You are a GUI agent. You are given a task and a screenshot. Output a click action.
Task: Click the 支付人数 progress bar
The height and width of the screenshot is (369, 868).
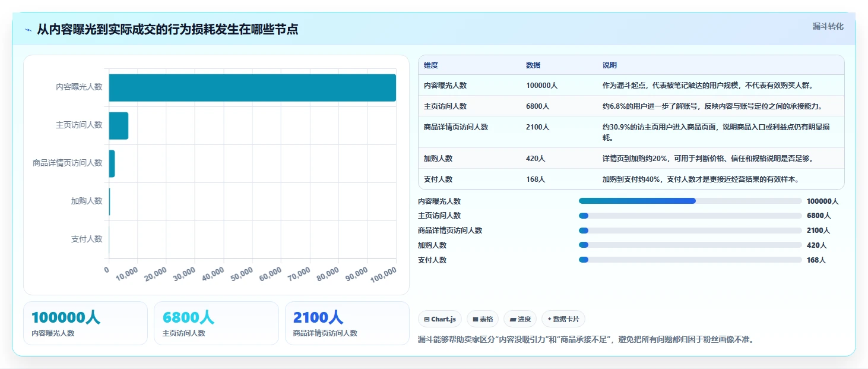[x=690, y=260]
